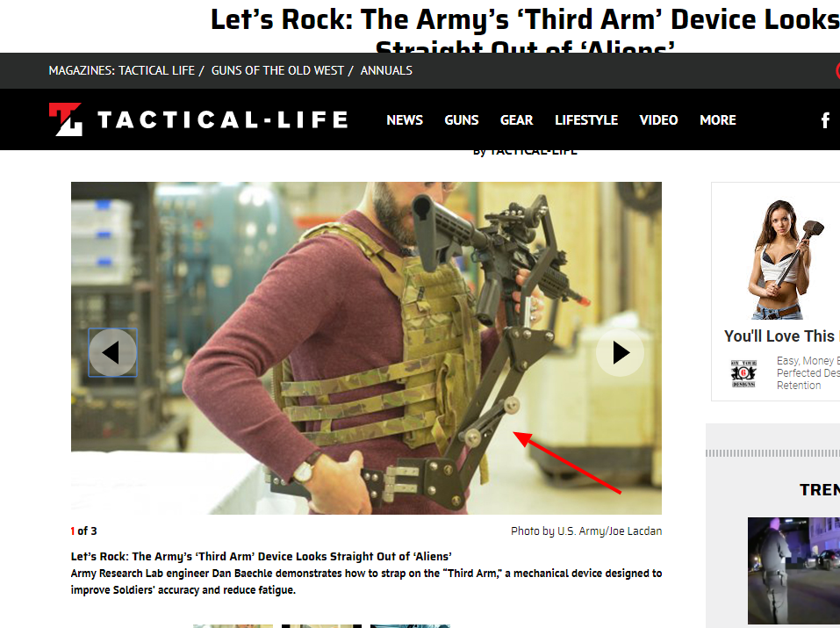Click the Tactical-Life red logo icon
This screenshot has width=840, height=628.
pyautogui.click(x=65, y=119)
